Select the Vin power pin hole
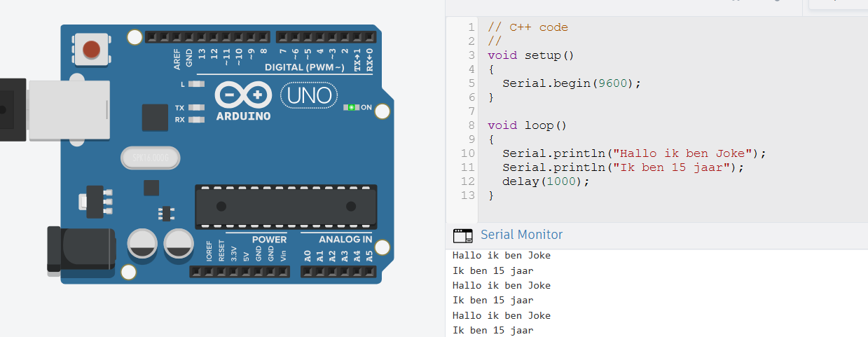This screenshot has height=337, width=868. click(284, 271)
